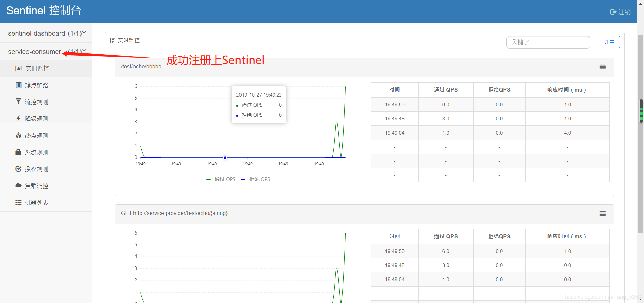This screenshot has height=303, width=644.
Task: Click 通过 QPS value 3.0 in second table
Action: (x=446, y=265)
